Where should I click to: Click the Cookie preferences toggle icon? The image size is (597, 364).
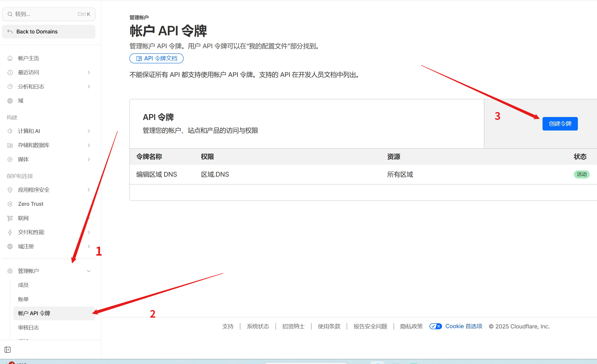pyautogui.click(x=435, y=326)
